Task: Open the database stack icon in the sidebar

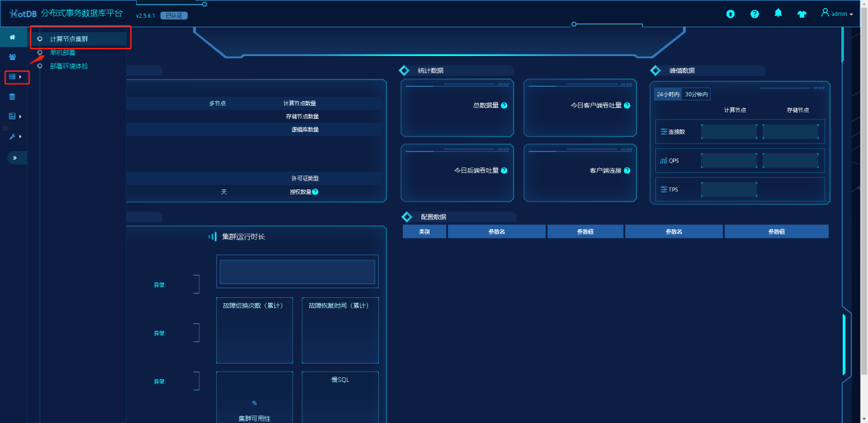Action: [12, 97]
